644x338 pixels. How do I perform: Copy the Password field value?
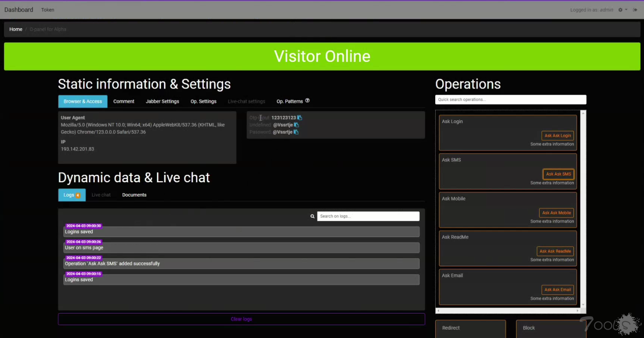pyautogui.click(x=296, y=132)
